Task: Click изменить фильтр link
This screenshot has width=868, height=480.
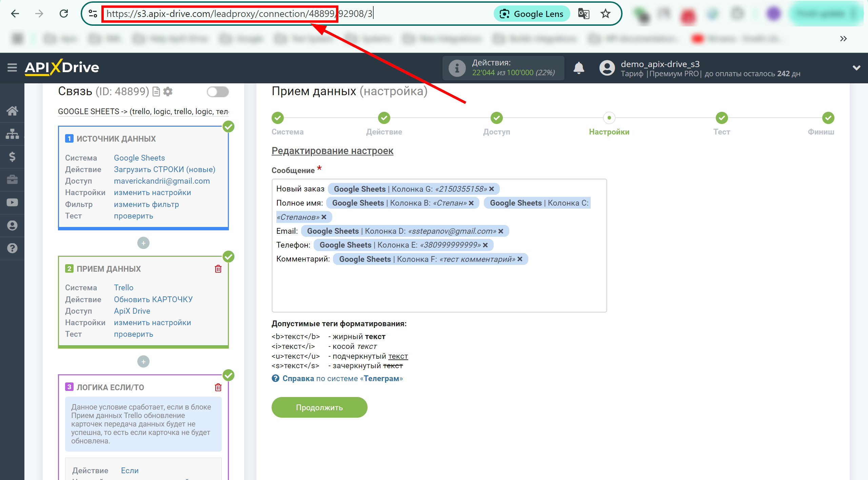Action: coord(146,204)
